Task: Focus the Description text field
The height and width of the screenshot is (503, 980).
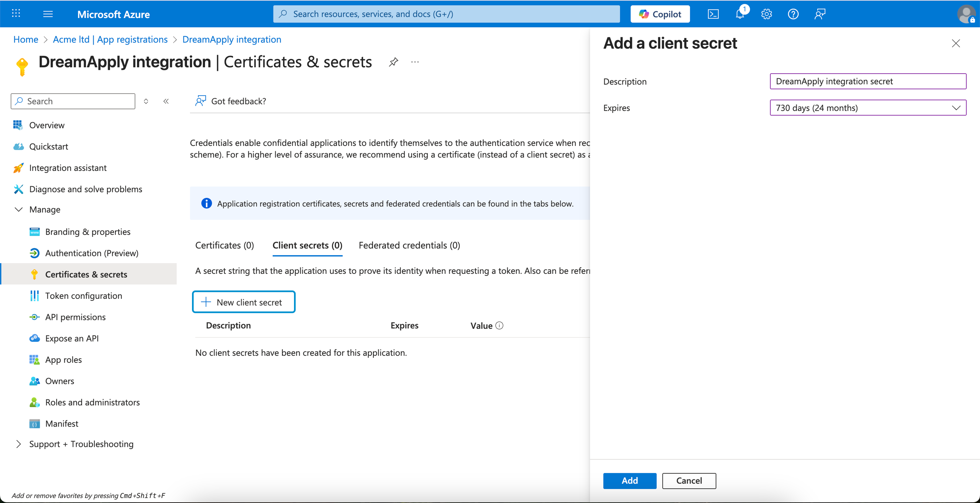Action: 868,81
